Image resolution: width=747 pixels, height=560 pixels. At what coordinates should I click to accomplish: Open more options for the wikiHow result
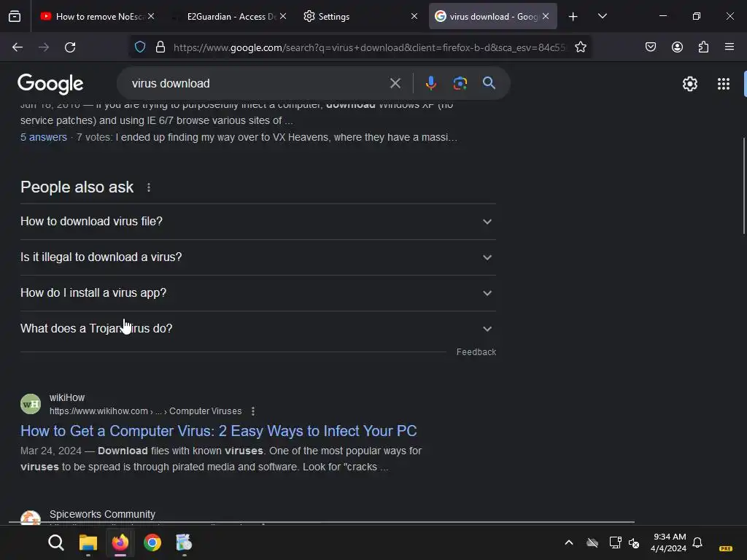[x=253, y=411]
